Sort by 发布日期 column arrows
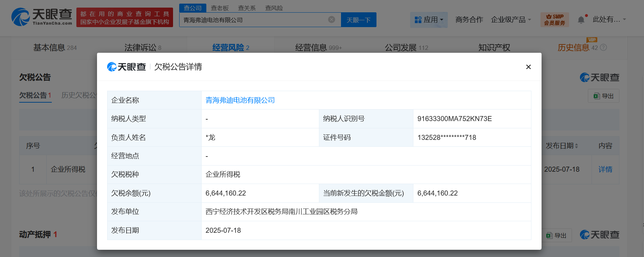Viewport: 644px width, 257px height. (x=576, y=146)
